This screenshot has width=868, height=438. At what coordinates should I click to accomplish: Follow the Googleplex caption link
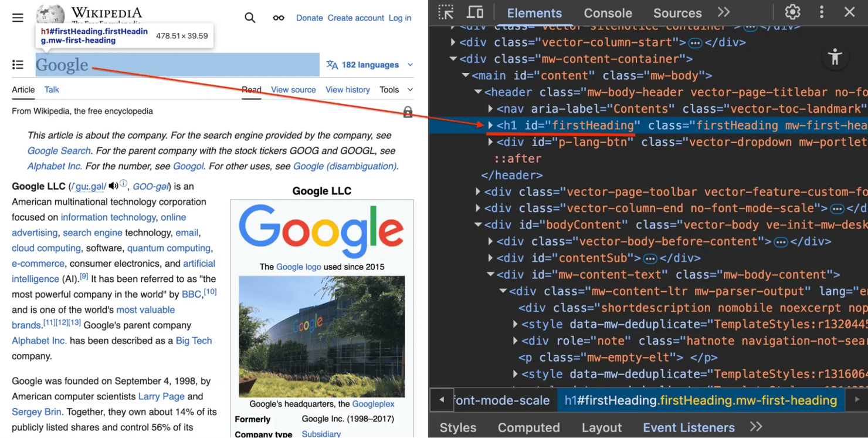click(x=374, y=404)
